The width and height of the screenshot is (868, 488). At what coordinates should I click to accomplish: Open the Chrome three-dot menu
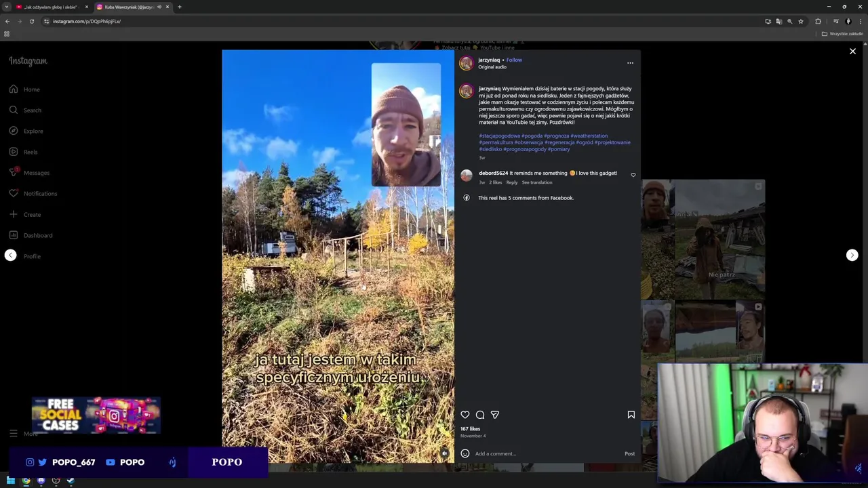click(861, 21)
